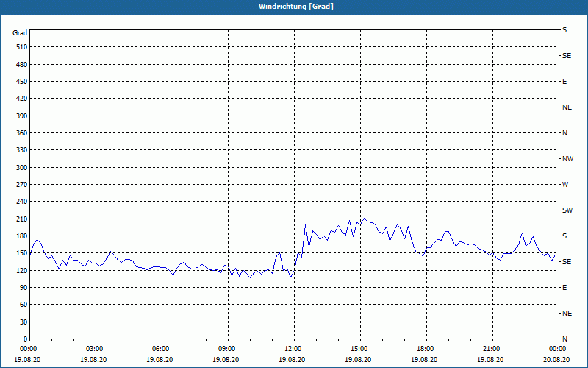588x368 pixels.
Task: Click the N compass label at the 360 gridline
Action: coord(564,133)
